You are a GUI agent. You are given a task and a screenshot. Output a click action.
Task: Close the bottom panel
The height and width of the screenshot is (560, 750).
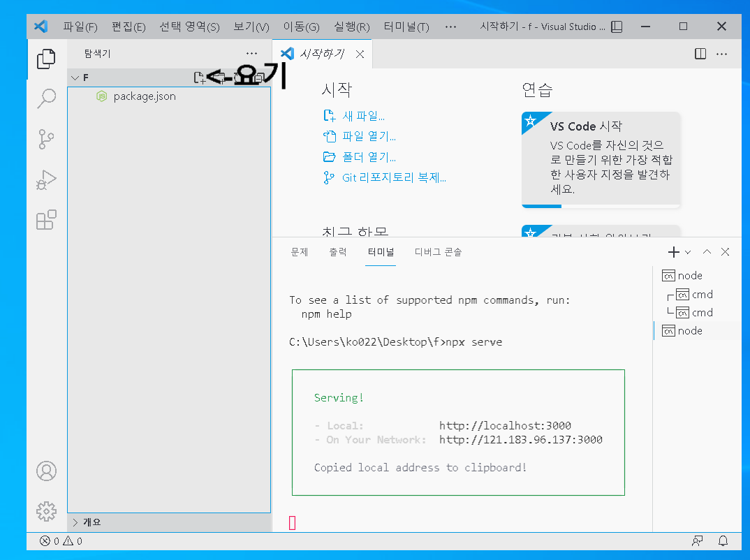point(725,252)
